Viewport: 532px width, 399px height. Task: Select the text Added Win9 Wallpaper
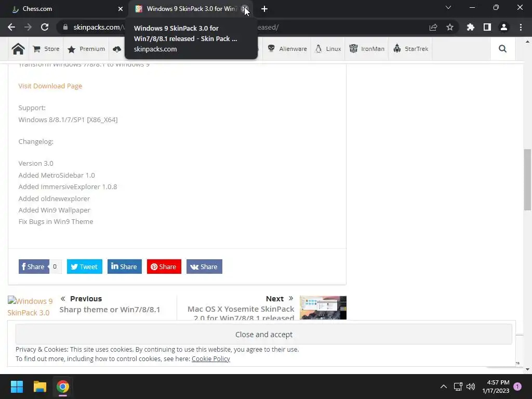(54, 210)
